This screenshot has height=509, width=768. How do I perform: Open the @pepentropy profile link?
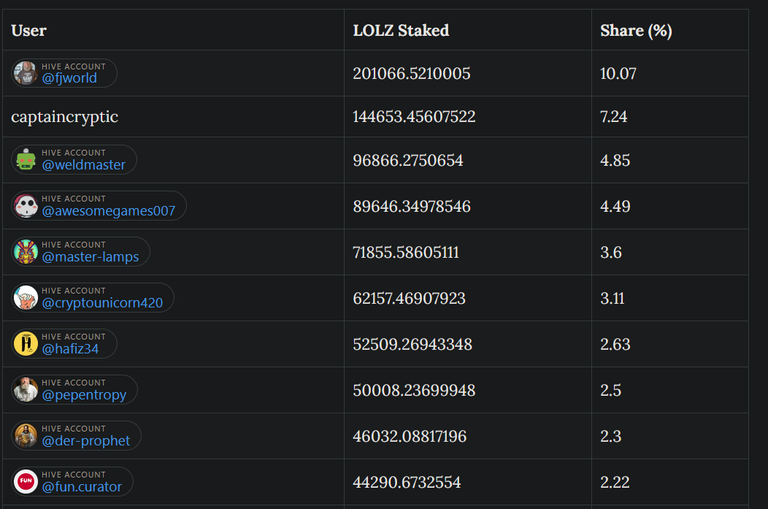tap(84, 395)
